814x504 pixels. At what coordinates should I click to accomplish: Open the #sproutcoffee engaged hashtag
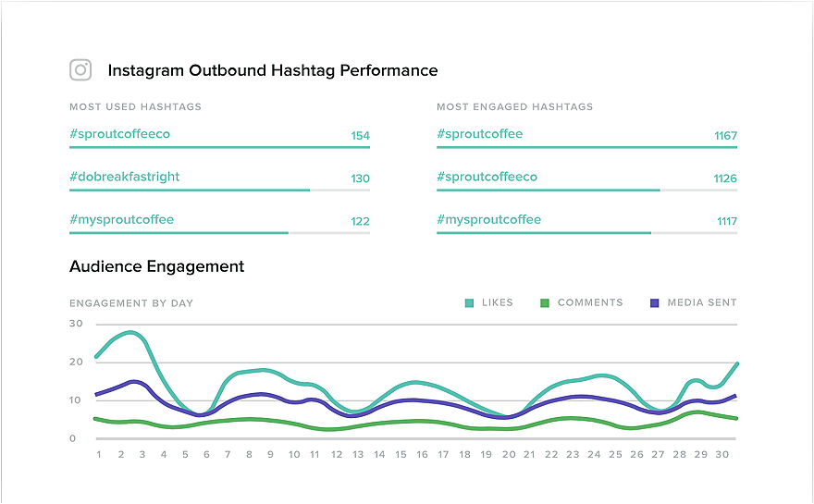tap(480, 134)
